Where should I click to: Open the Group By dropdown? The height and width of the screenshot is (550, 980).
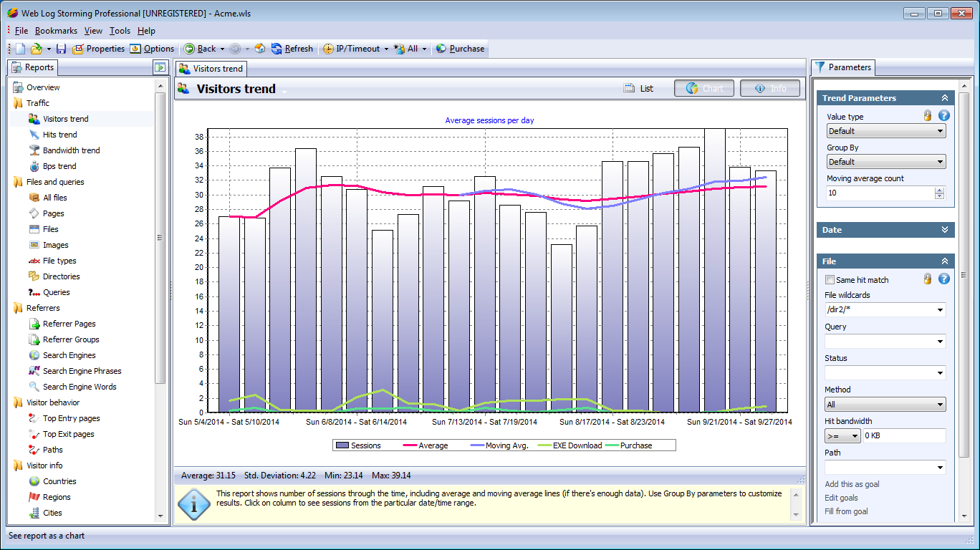[886, 162]
